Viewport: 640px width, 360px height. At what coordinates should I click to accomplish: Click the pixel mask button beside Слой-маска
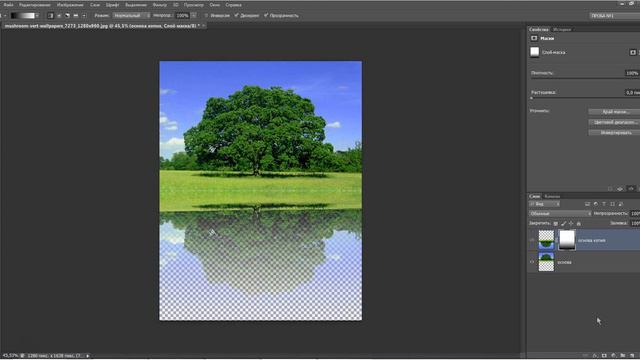(x=633, y=52)
